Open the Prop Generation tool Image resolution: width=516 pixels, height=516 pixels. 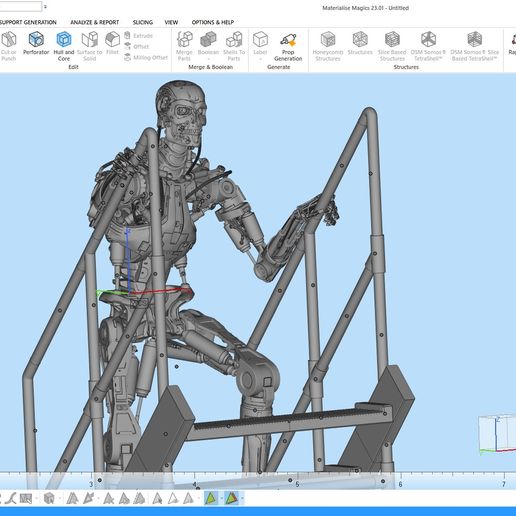tap(288, 46)
